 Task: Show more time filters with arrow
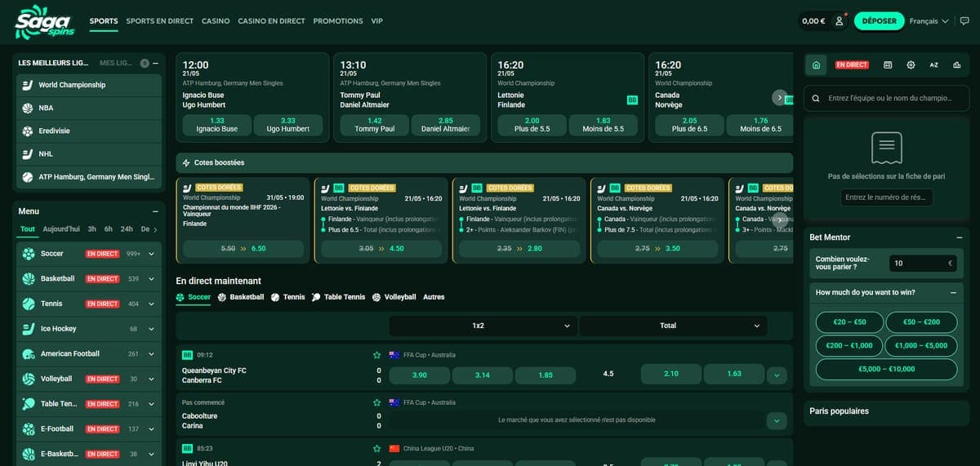(x=155, y=229)
